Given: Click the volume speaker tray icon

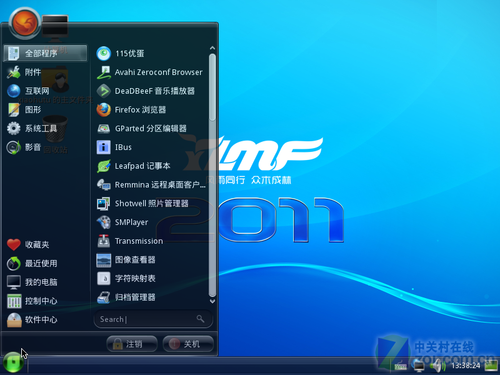Looking at the screenshot, I should [438, 366].
